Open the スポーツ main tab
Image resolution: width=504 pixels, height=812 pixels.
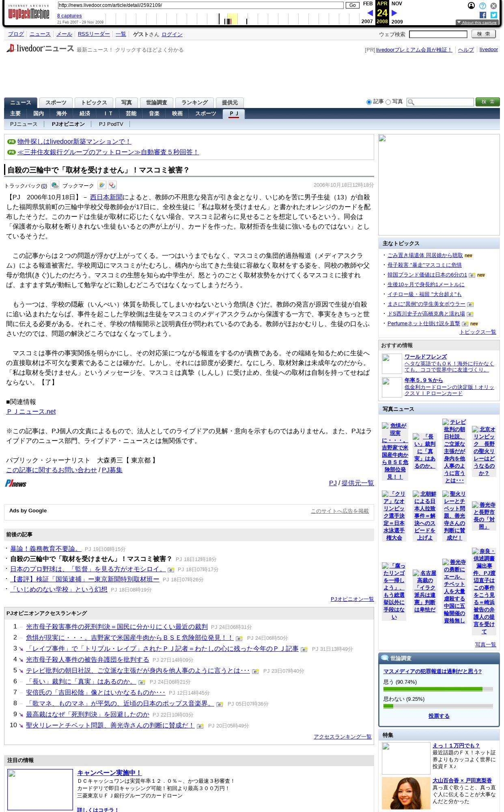click(56, 103)
